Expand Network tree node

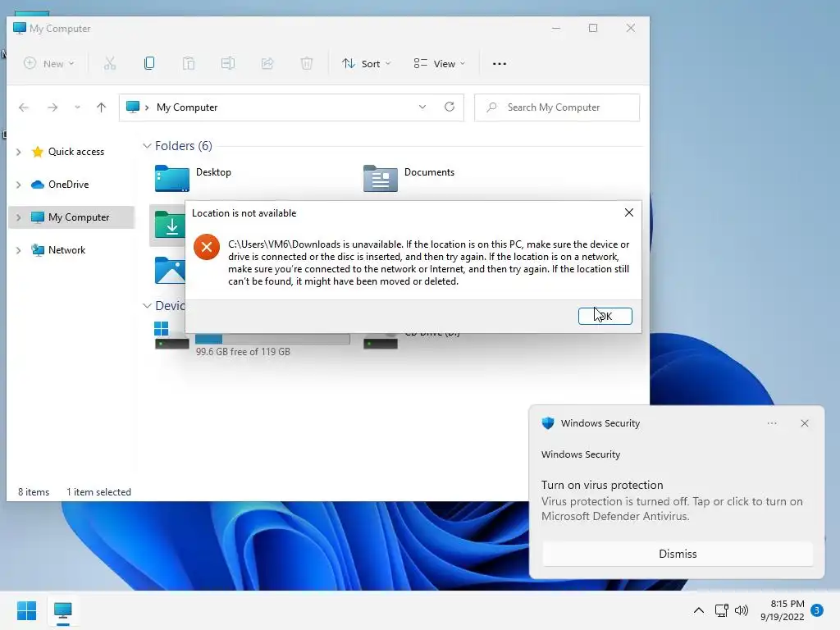pyautogui.click(x=19, y=250)
